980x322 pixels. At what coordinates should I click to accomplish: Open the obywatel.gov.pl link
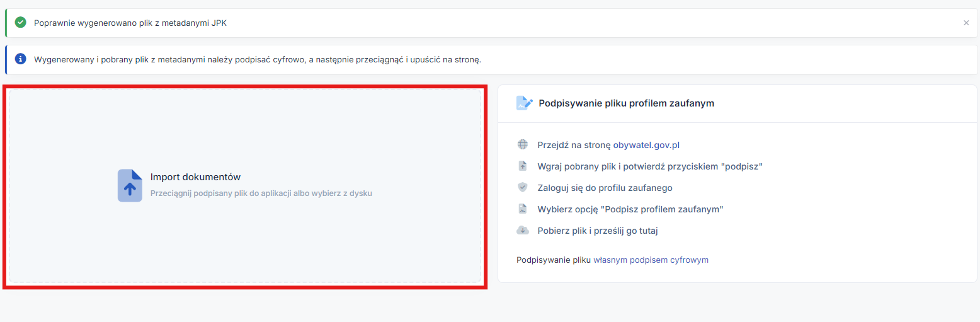point(646,145)
